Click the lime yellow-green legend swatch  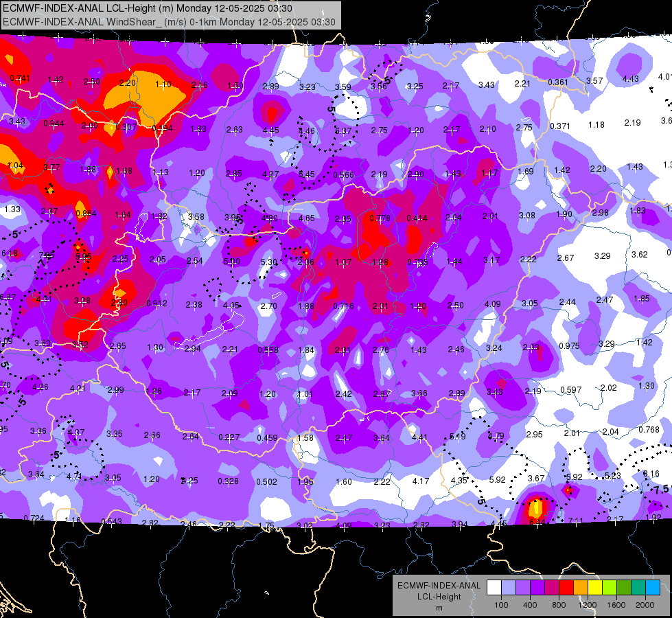(x=610, y=587)
